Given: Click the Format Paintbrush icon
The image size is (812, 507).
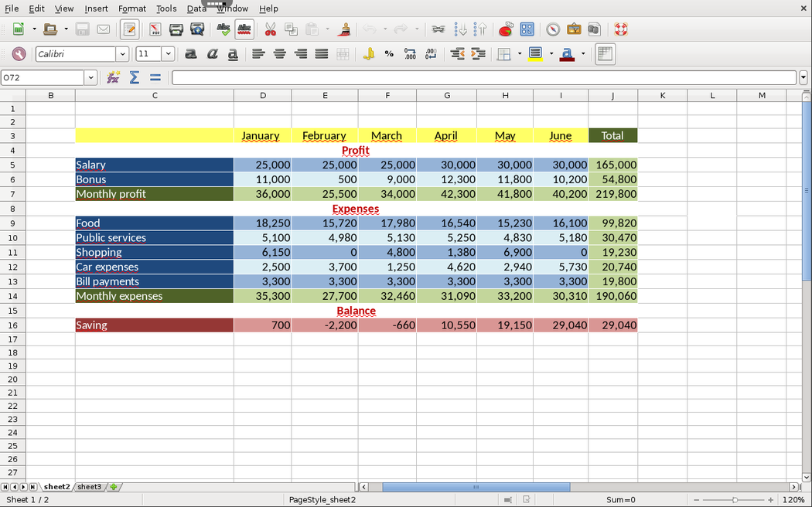Looking at the screenshot, I should [345, 29].
